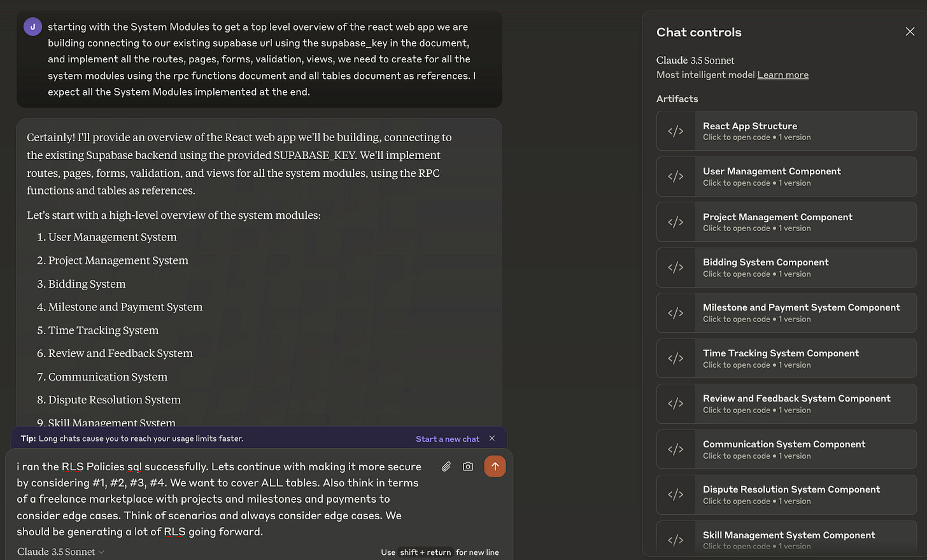The height and width of the screenshot is (560, 927).
Task: Click the code icon for Project Management Component
Action: tap(676, 222)
